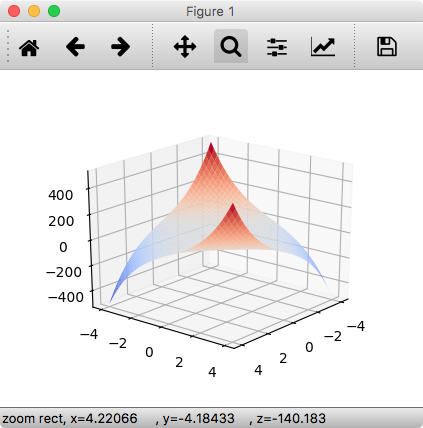The width and height of the screenshot is (423, 428).
Task: Reset the view with the Home icon
Action: (x=29, y=47)
